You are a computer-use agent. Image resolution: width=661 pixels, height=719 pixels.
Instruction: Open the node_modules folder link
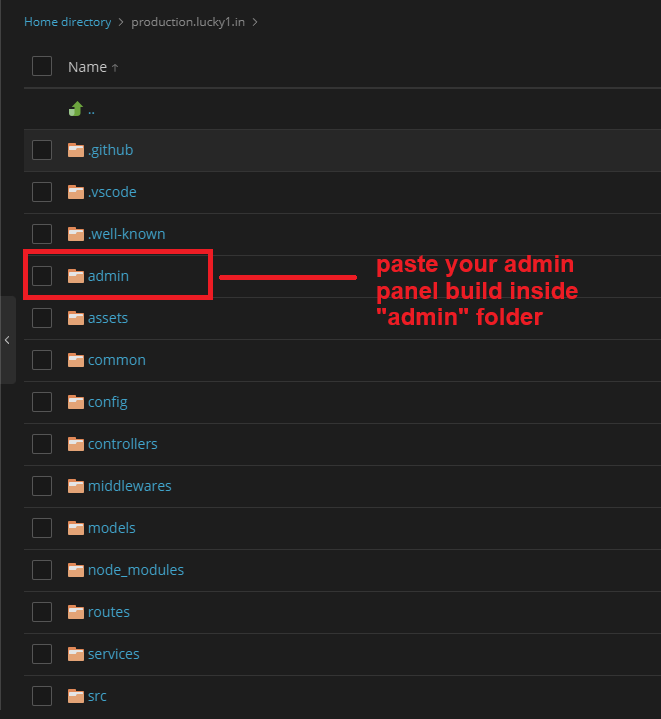point(136,570)
